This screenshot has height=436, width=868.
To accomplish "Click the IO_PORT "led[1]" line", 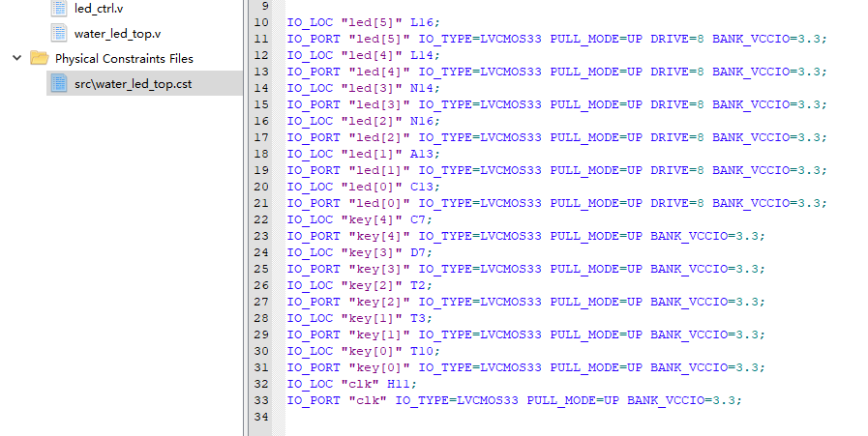I will coord(556,170).
